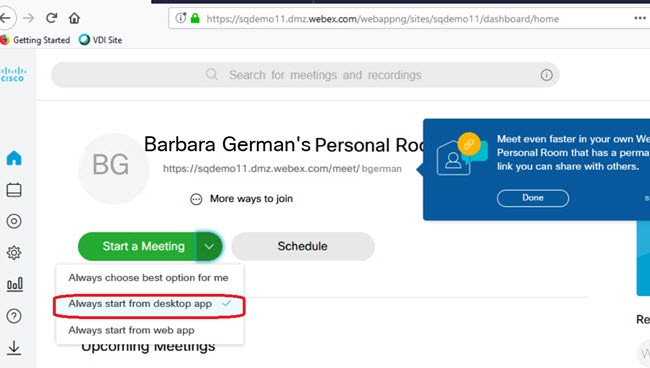The width and height of the screenshot is (650, 368).
Task: Click the green padlock security icon
Action: click(x=195, y=18)
